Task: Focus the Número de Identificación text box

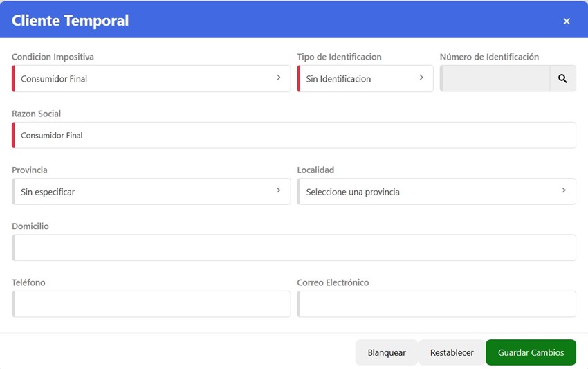Action: [x=495, y=79]
